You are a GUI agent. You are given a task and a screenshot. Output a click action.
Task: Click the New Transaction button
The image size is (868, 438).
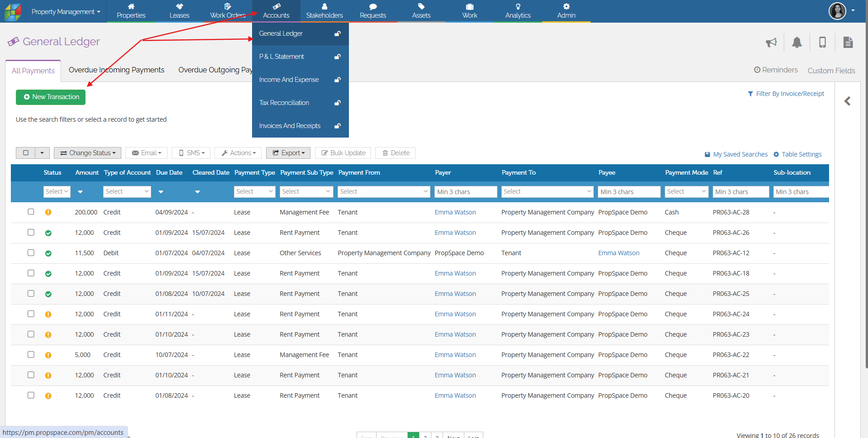51,97
